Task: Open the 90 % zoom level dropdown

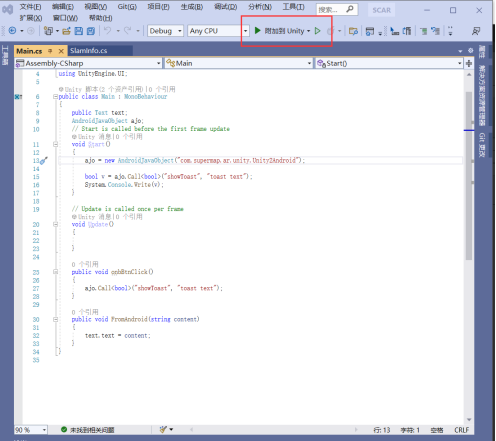Action: click(x=31, y=430)
